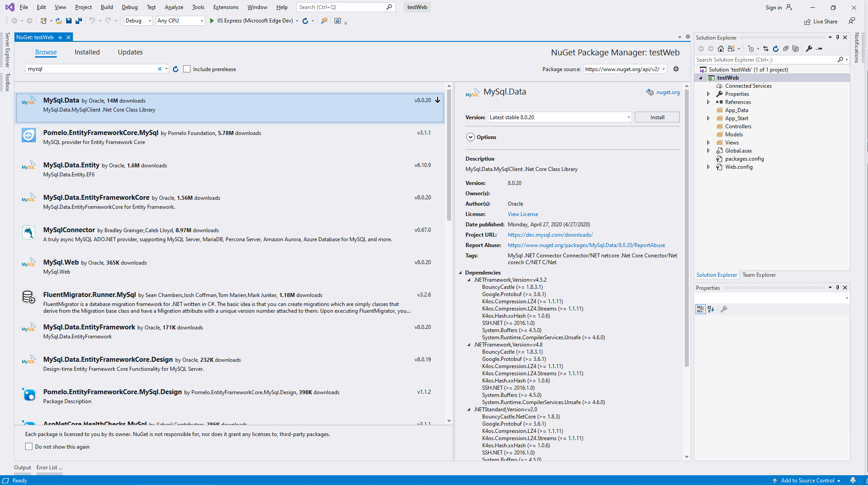Click Collapse All in Solution Explorer toolbar
This screenshot has height=486, width=868.
click(x=786, y=49)
